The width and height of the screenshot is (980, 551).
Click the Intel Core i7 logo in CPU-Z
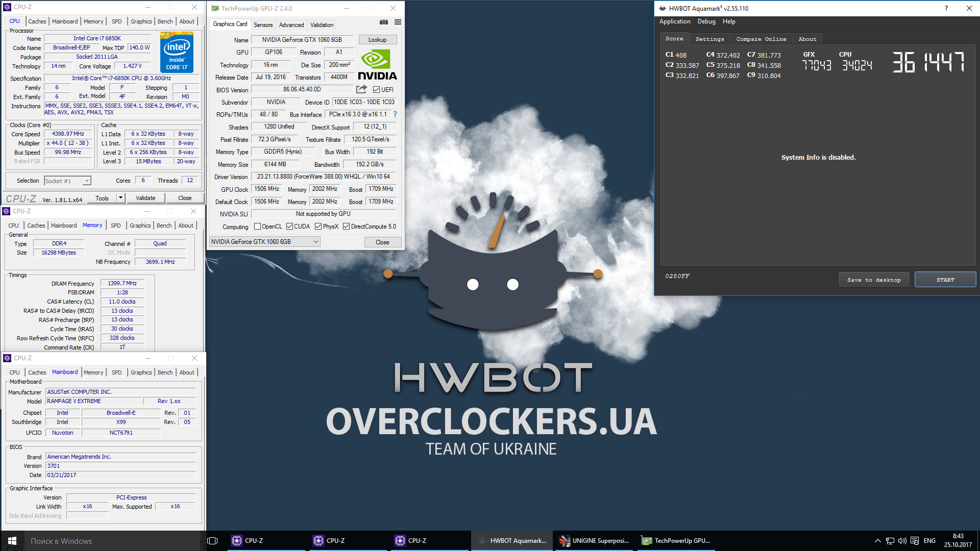click(x=177, y=52)
